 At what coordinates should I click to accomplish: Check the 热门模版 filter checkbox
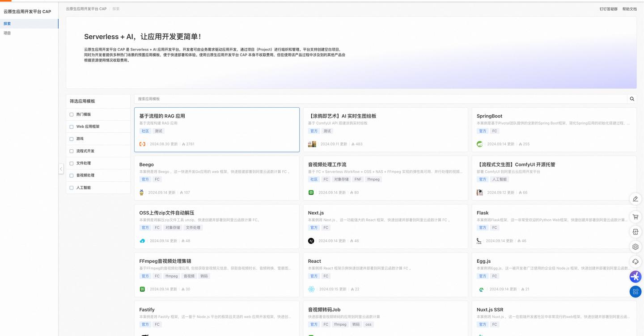tap(71, 114)
